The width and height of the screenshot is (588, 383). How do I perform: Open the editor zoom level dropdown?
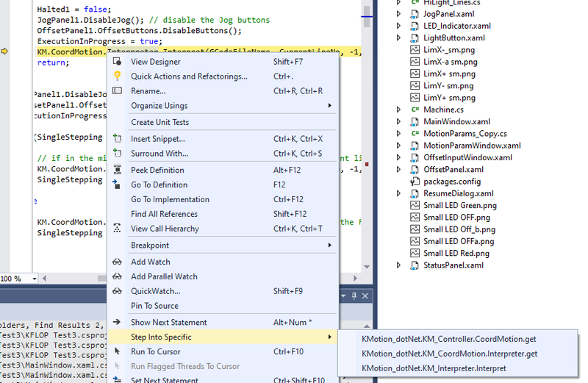pos(36,279)
